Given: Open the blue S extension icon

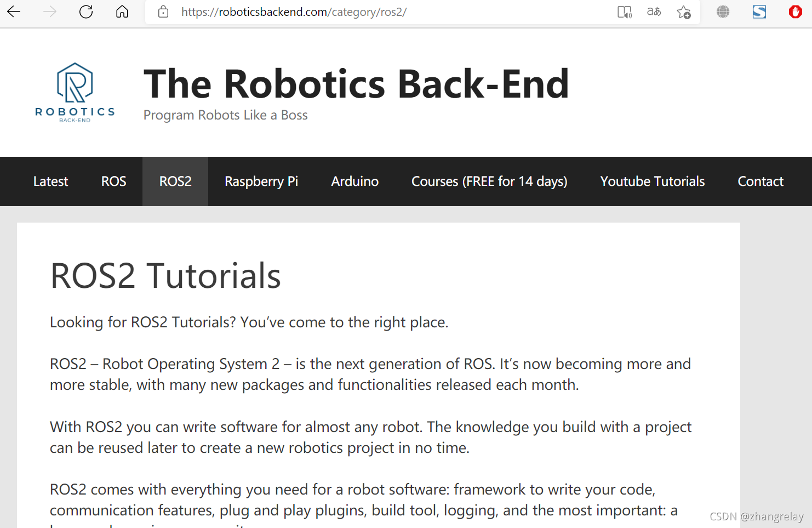Looking at the screenshot, I should tap(759, 12).
